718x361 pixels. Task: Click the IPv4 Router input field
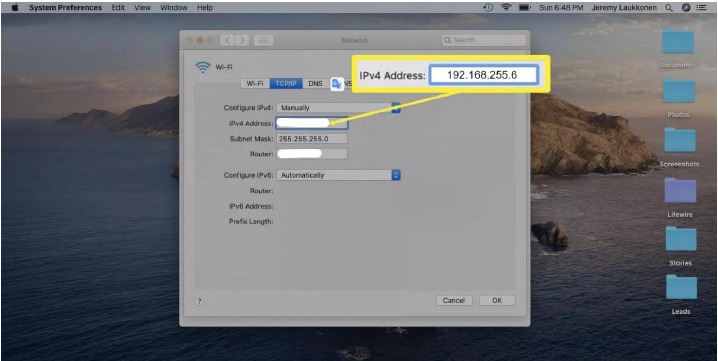311,154
